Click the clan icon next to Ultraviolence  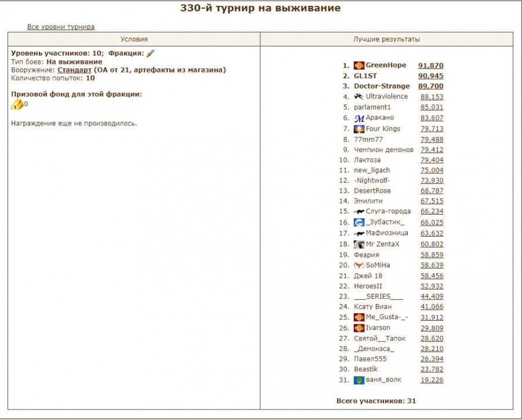(x=359, y=97)
